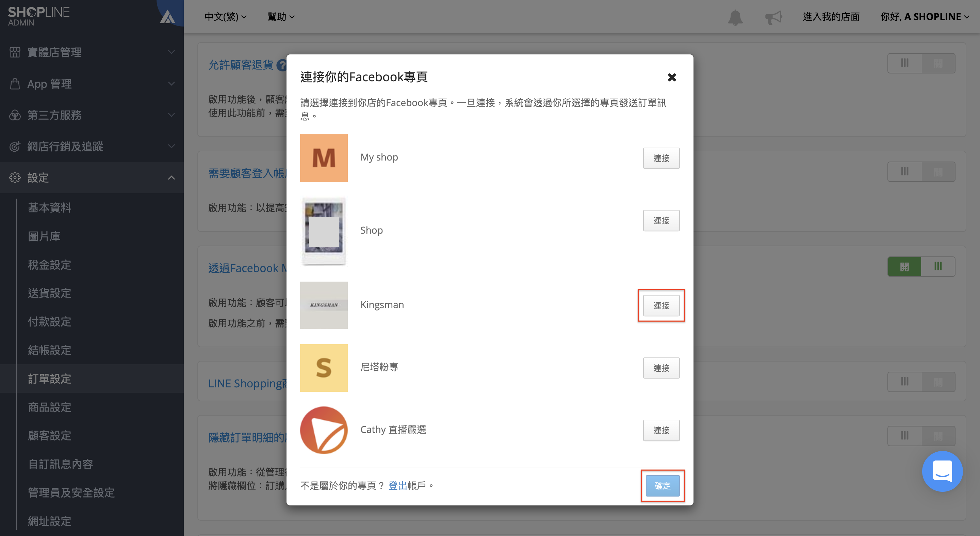Image resolution: width=980 pixels, height=536 pixels.
Task: Click the Cathy 直播嚴選 logo thumbnail
Action: coord(324,430)
